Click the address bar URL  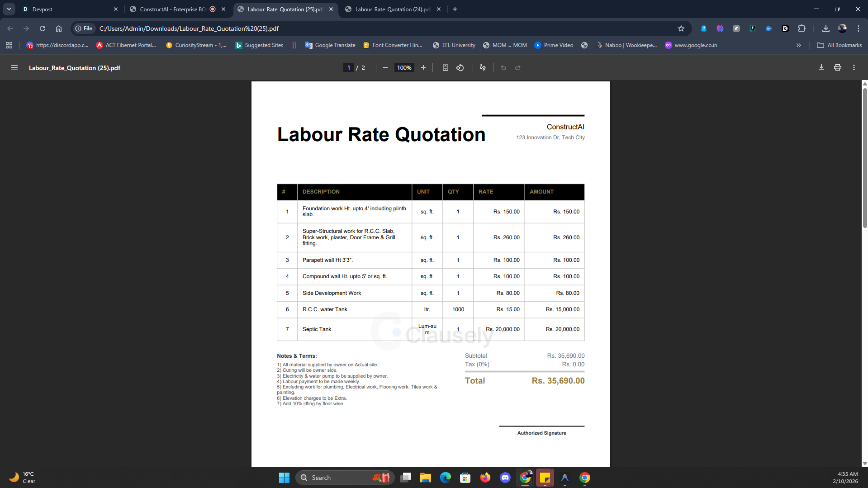189,28
